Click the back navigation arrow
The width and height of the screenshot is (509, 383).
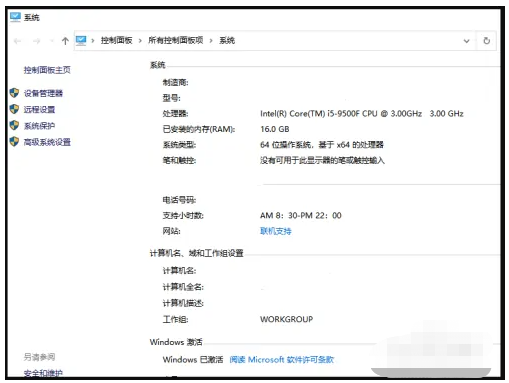point(17,41)
